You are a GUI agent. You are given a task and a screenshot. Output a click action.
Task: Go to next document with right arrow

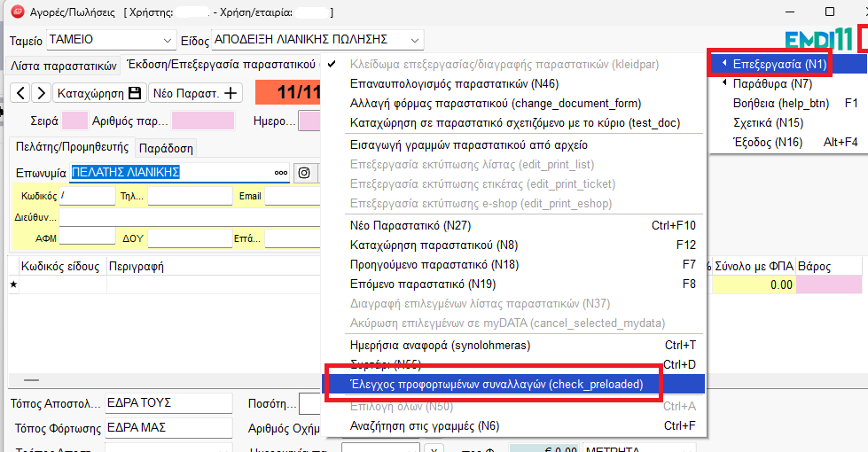41,93
